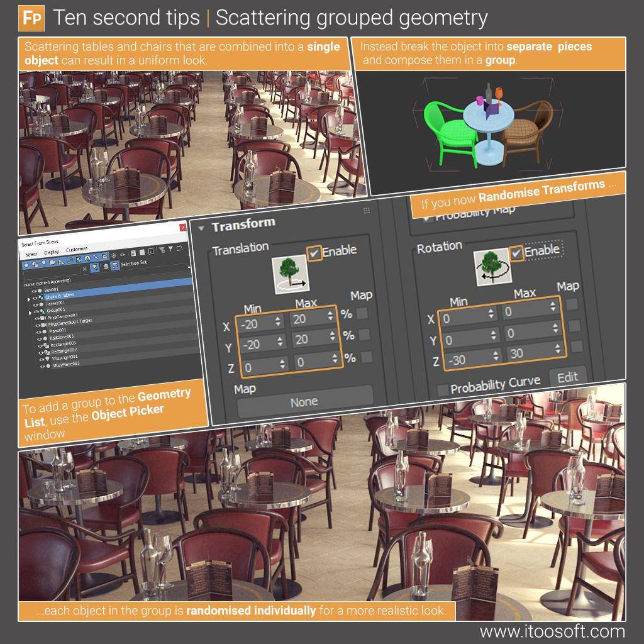Click Edit next to Probability Curve
The width and height of the screenshot is (644, 644).
tap(569, 376)
